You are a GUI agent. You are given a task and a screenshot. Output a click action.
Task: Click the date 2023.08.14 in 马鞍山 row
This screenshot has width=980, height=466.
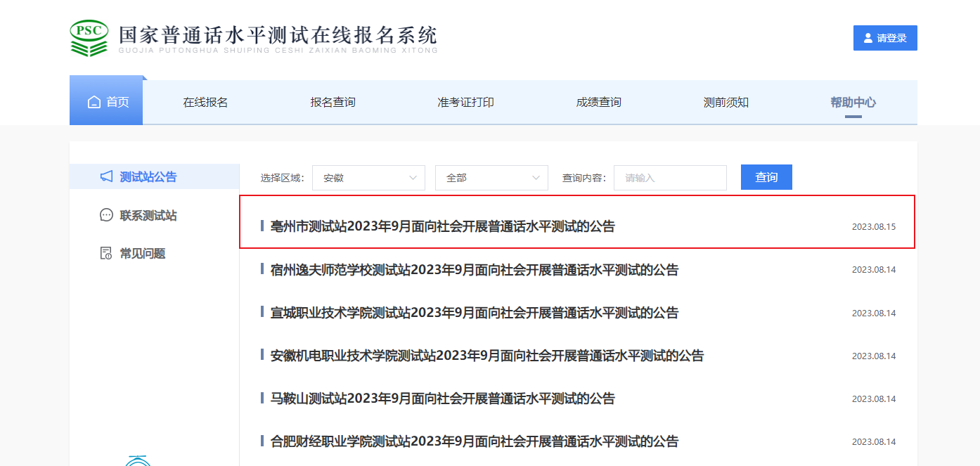tap(874, 399)
